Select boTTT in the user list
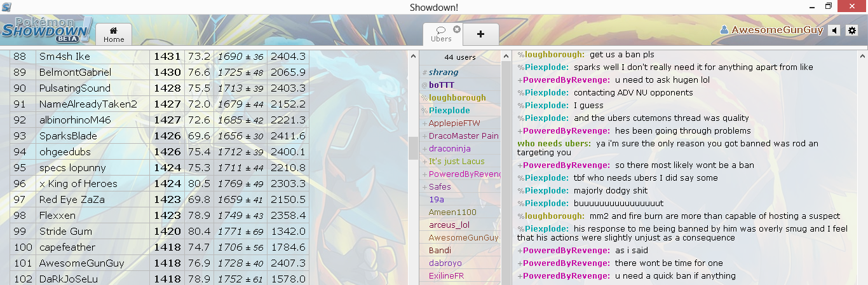 [441, 85]
